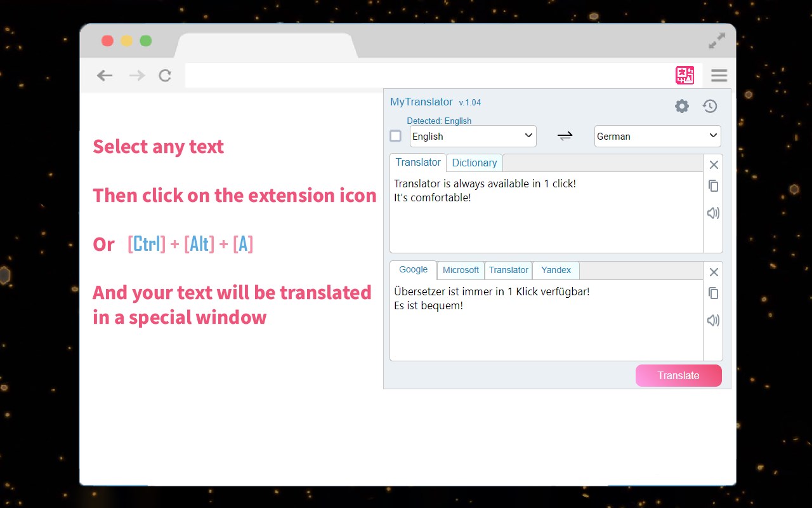Screen dimensions: 812x508
Task: Click the [Alt] key label
Action: [199, 244]
